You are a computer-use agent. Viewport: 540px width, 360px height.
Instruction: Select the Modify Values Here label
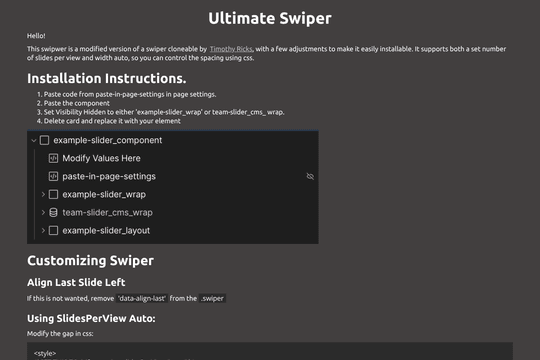pos(101,158)
